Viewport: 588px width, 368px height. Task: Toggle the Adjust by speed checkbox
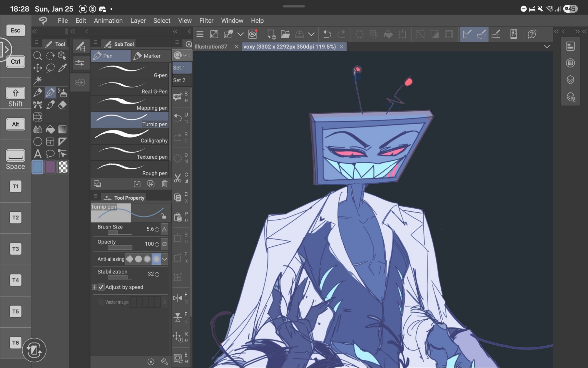click(x=101, y=287)
